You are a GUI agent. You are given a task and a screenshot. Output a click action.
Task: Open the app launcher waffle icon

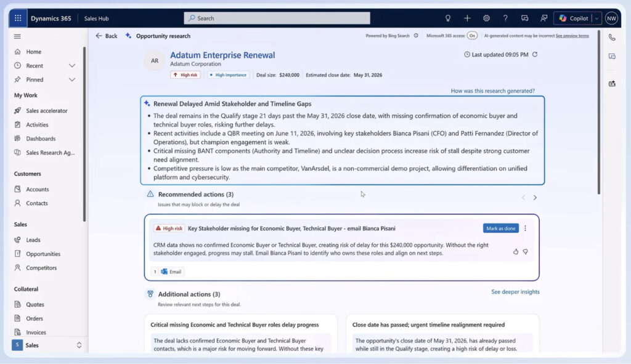[18, 18]
